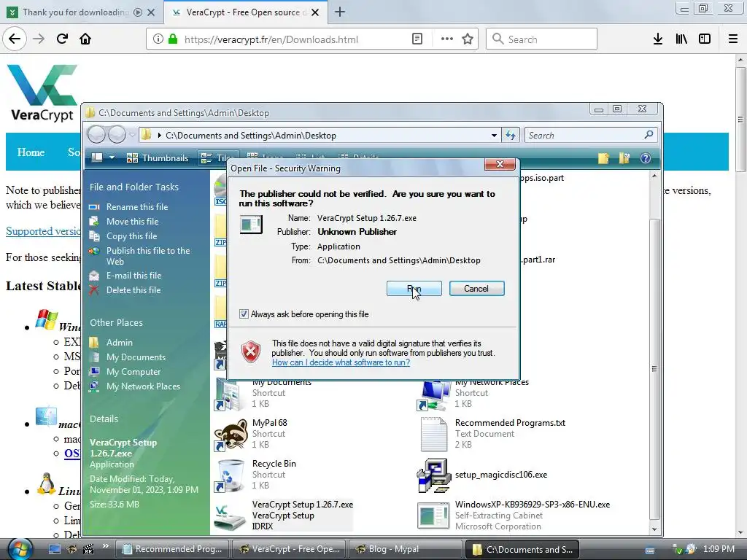Click the system tray clock 1:09 PM
Screen dimensions: 747x560
(719, 549)
